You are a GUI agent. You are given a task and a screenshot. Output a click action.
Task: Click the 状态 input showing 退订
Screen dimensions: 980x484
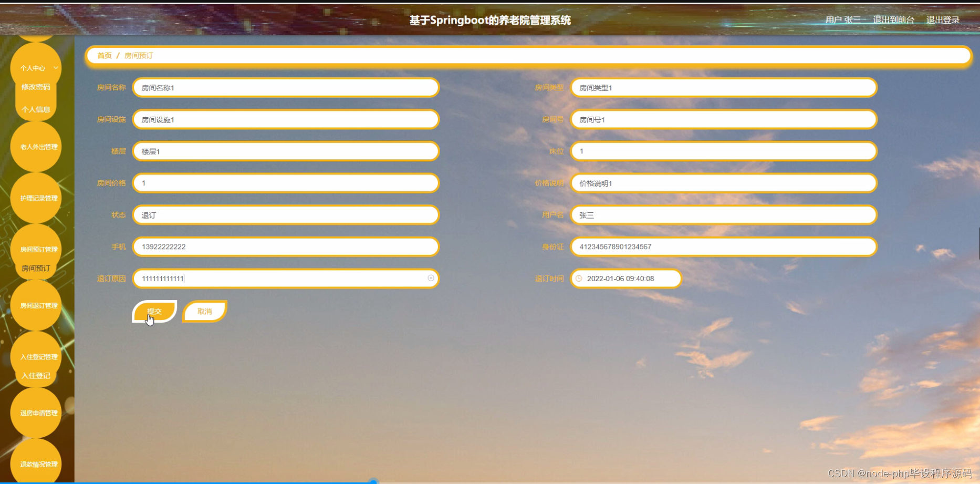[285, 215]
